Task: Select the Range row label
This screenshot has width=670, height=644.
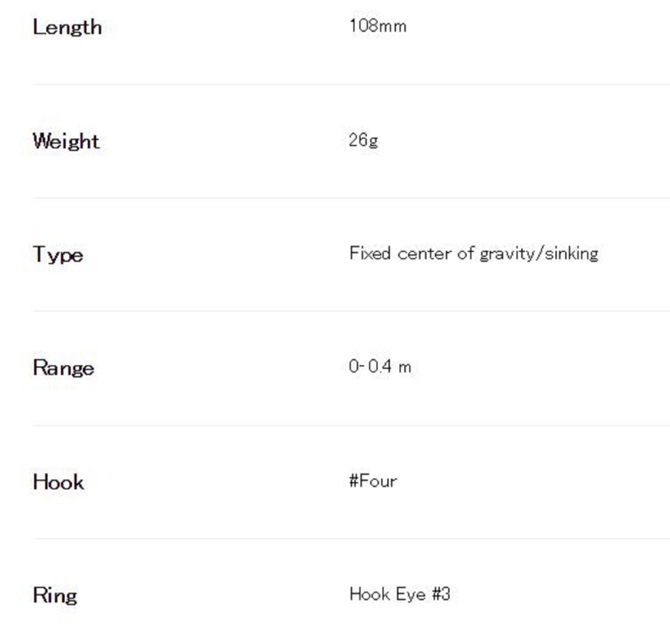Action: point(63,368)
